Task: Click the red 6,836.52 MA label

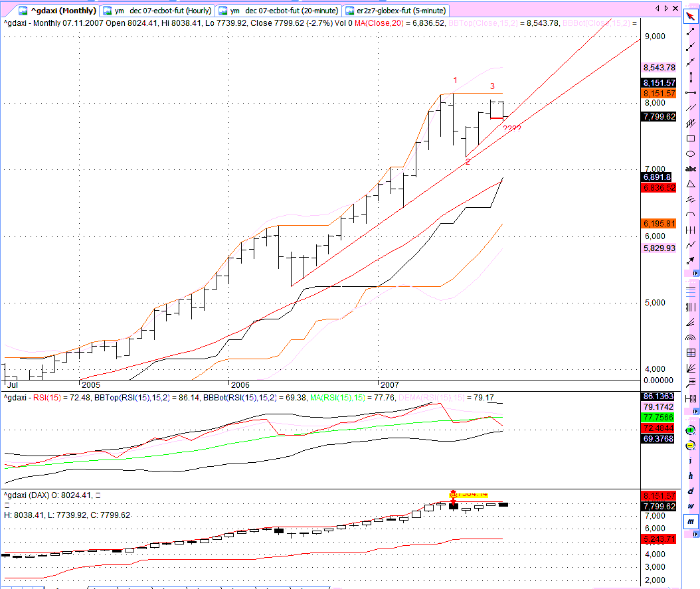Action: coord(659,188)
